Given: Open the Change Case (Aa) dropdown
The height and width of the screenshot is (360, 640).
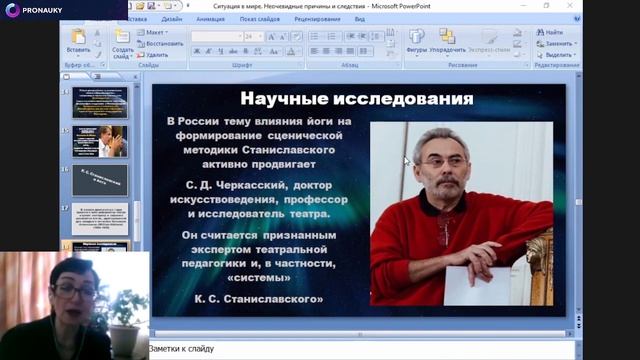Looking at the screenshot, I should click(x=274, y=51).
